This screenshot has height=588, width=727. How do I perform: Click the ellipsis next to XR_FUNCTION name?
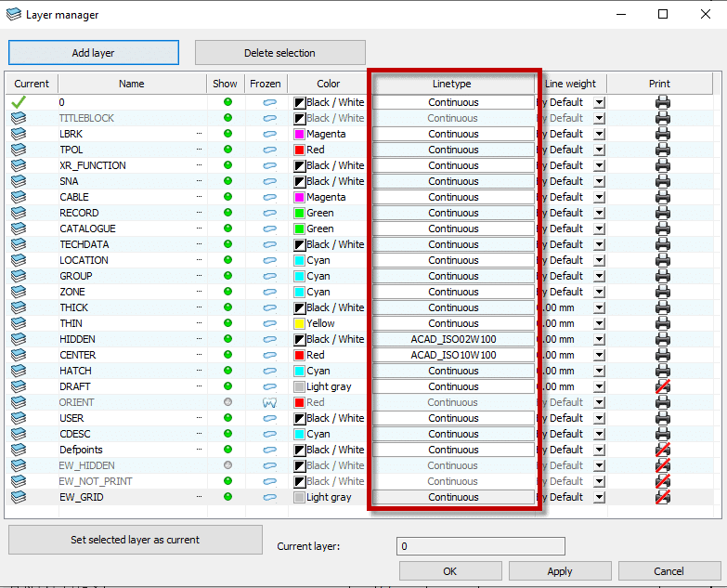pyautogui.click(x=199, y=165)
